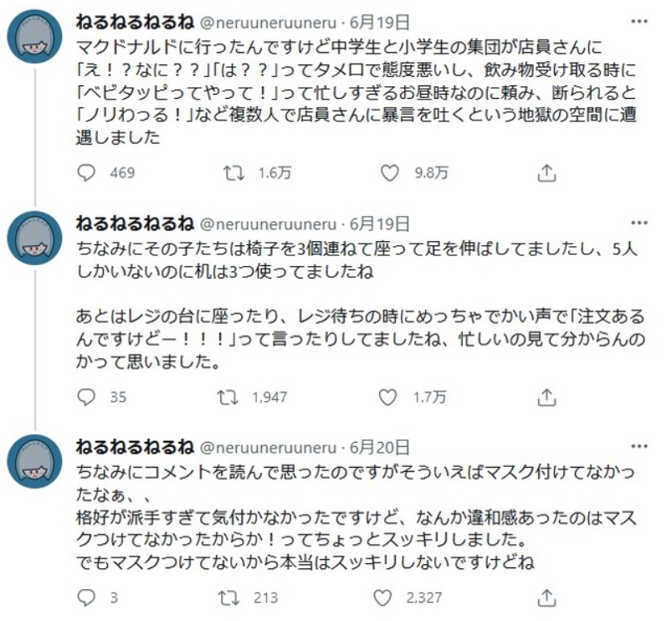Image resolution: width=672 pixels, height=621 pixels.
Task: Click the avatar on the second tweet
Action: point(35,241)
